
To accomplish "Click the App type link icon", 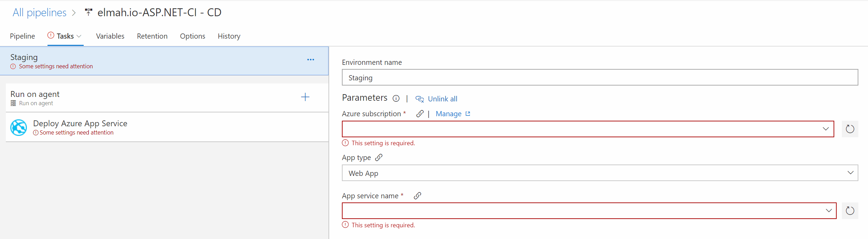I will (x=379, y=158).
